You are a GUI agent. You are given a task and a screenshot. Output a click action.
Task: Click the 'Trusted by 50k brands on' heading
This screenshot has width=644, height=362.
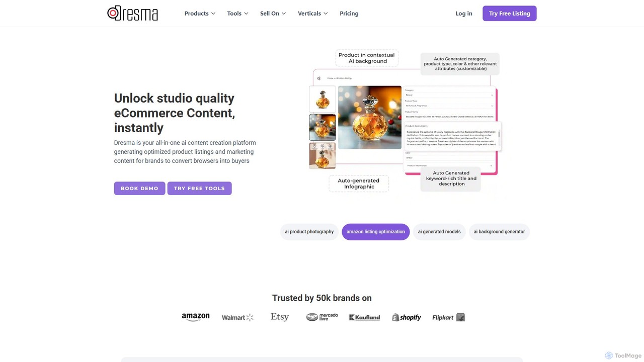tap(322, 298)
